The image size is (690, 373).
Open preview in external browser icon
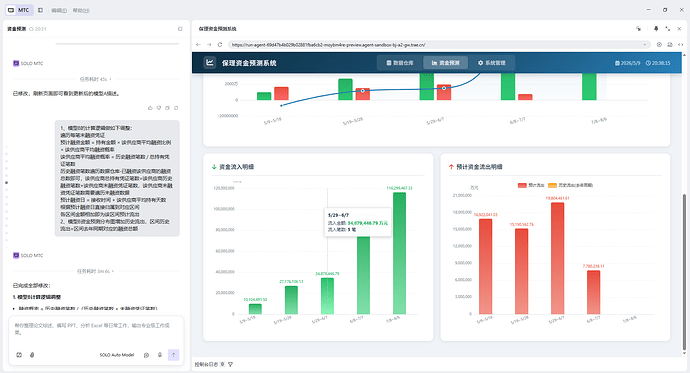[670, 44]
